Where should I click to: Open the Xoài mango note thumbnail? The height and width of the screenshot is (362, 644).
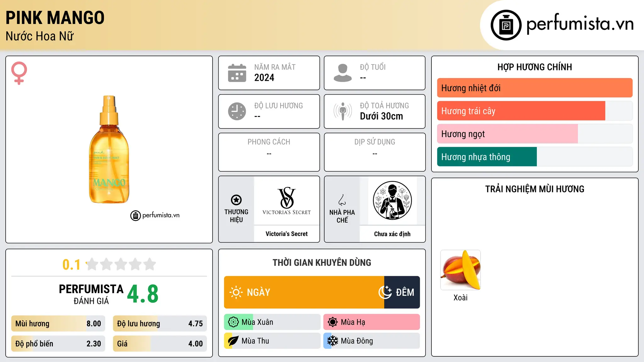click(460, 270)
